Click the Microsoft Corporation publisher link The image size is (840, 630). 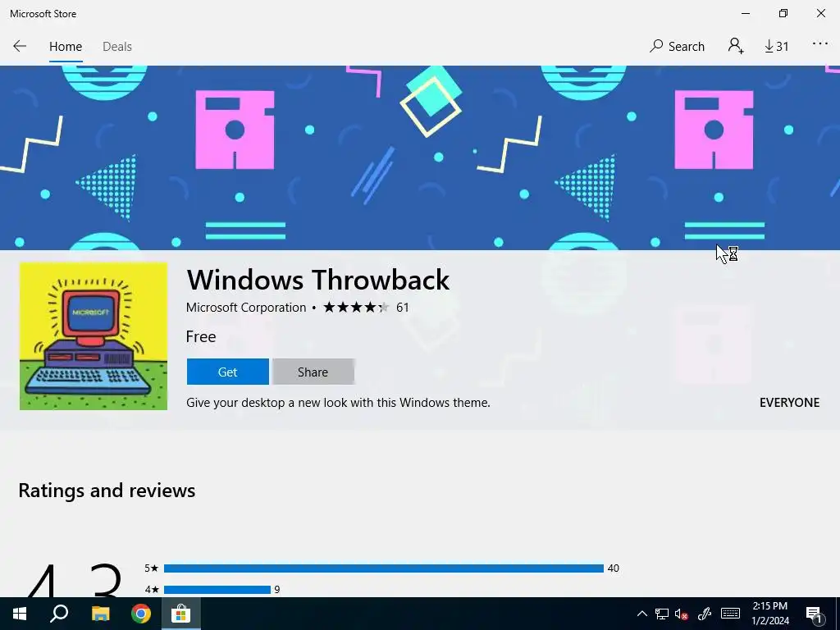pos(246,308)
